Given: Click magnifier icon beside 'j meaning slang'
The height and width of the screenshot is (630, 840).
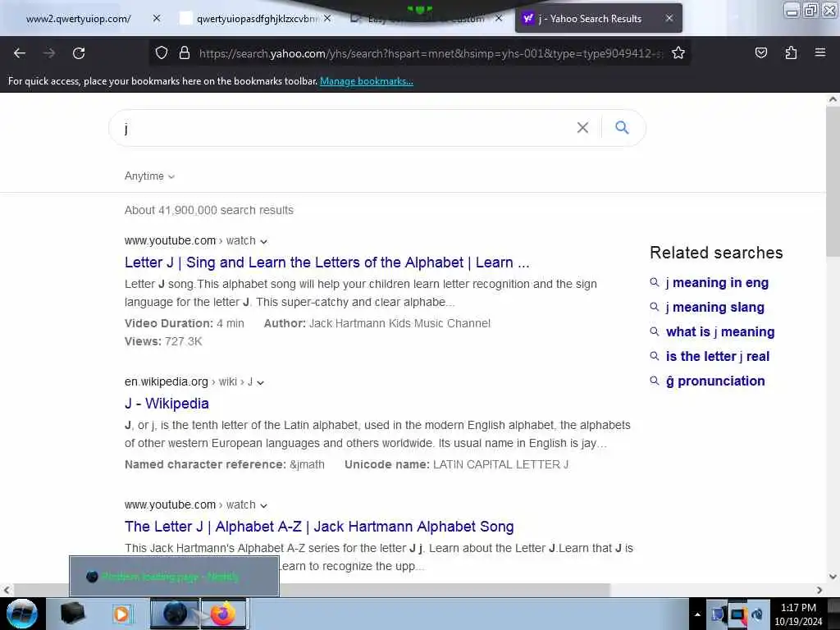Looking at the screenshot, I should tap(654, 307).
